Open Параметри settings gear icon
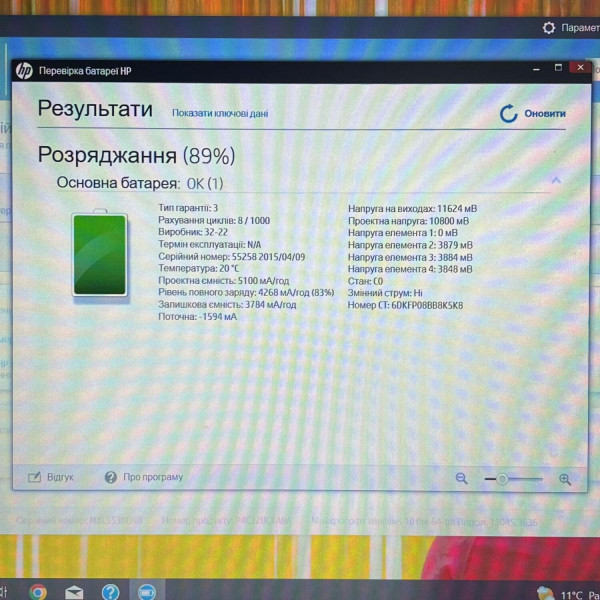This screenshot has height=600, width=600. point(549,28)
